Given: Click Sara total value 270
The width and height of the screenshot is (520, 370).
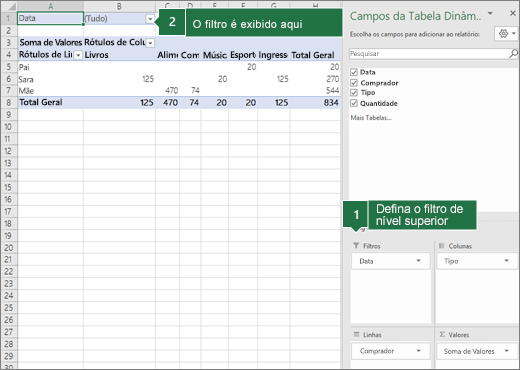Looking at the screenshot, I should click(332, 79).
